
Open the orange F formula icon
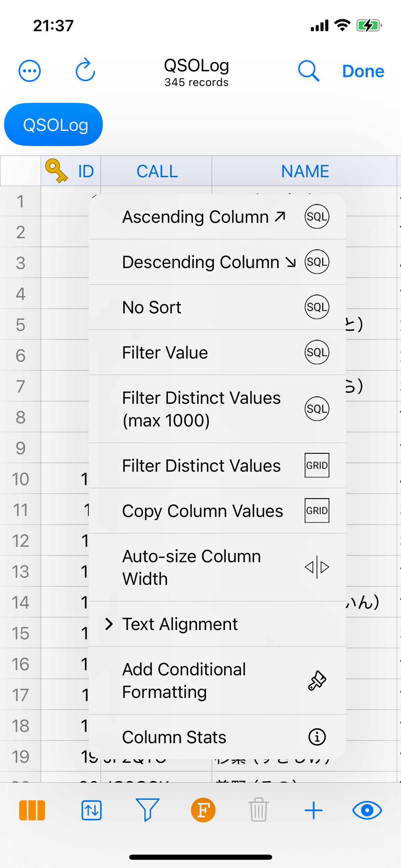click(203, 810)
